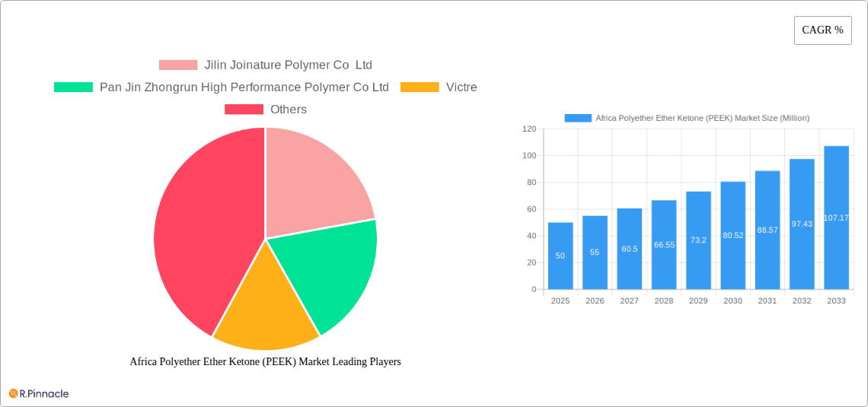Click the 60 y-axis value
Viewport: 868px width, 407px height.
tap(532, 209)
